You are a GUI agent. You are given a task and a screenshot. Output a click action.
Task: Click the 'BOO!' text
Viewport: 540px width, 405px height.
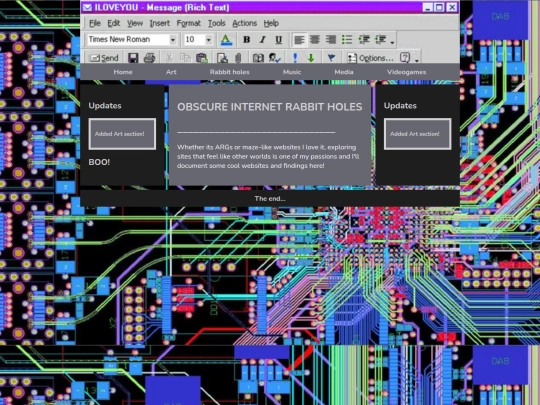click(99, 162)
